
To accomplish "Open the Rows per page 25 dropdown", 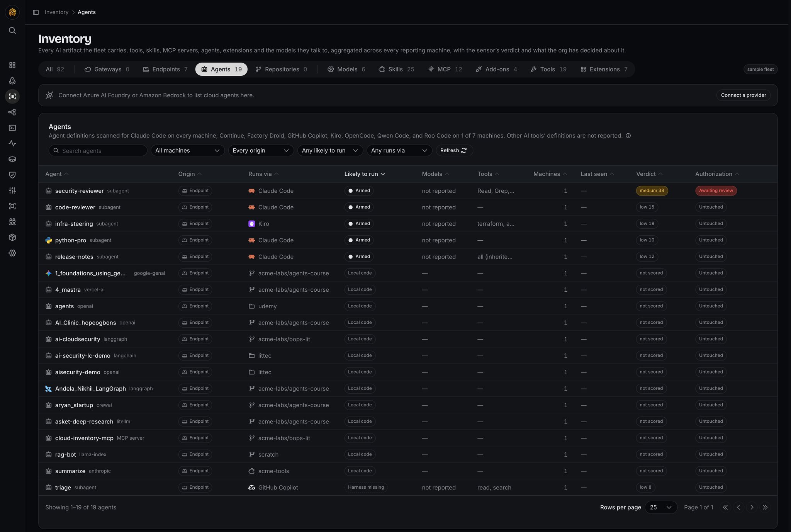I will [661, 507].
